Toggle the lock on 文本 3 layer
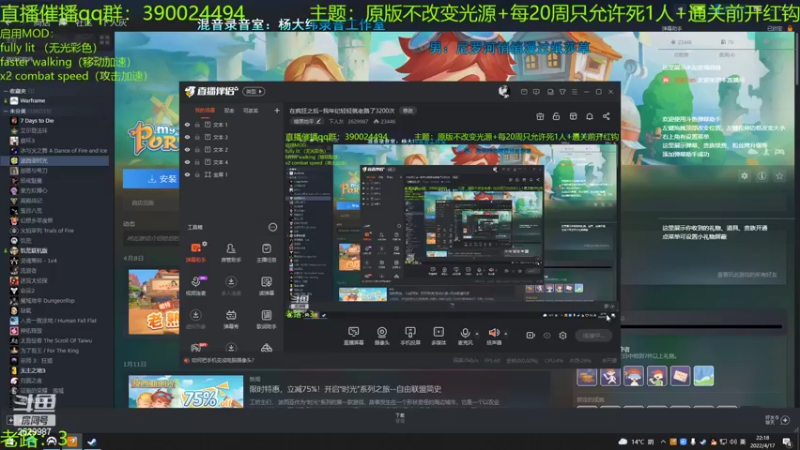Image resolution: width=800 pixels, height=450 pixels. [197, 137]
